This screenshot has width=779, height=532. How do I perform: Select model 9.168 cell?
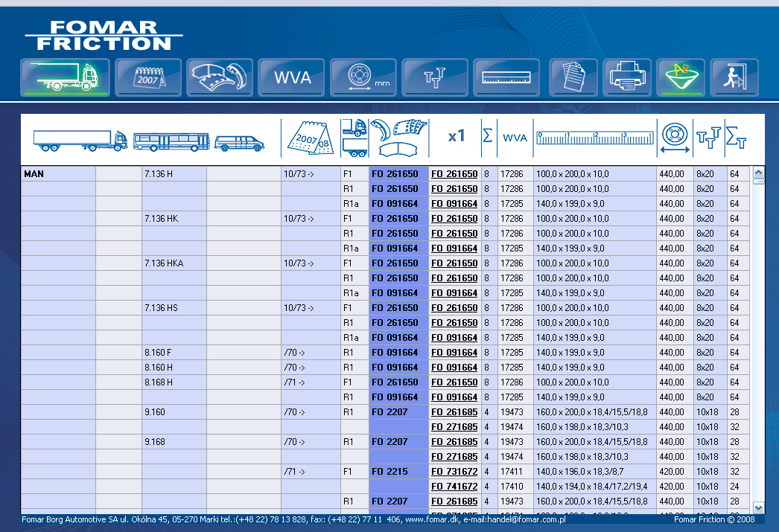point(174,442)
